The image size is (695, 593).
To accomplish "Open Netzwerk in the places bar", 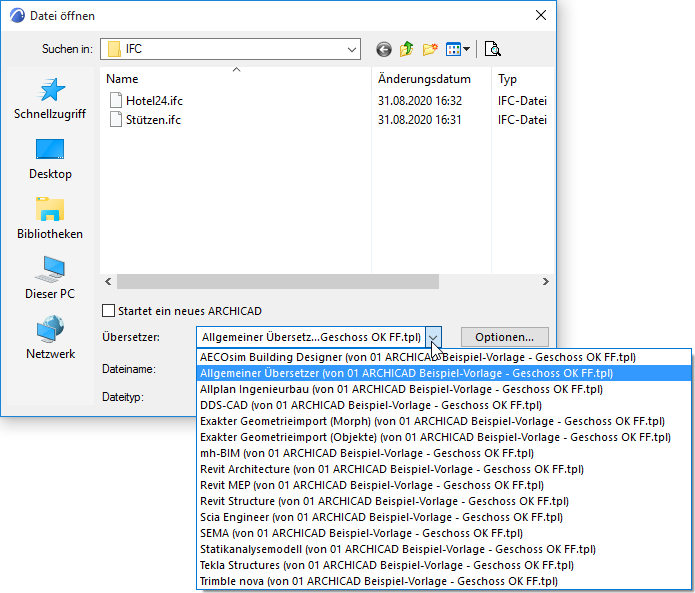I will coord(50,338).
